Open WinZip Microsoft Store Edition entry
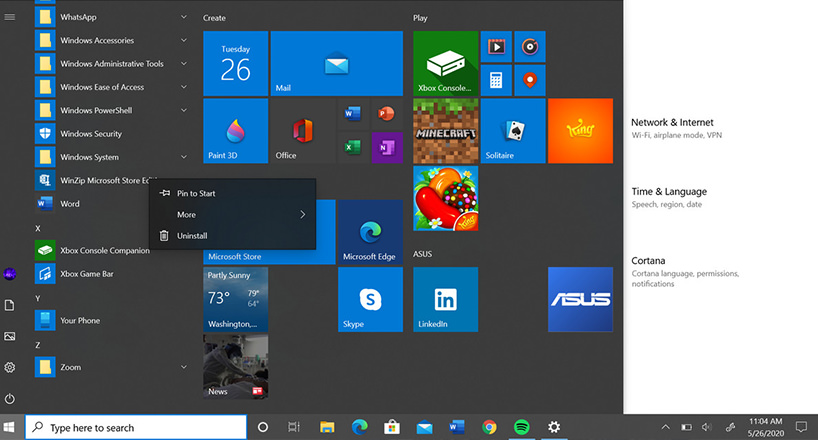Viewport: 818px width, 440px height. click(x=92, y=181)
